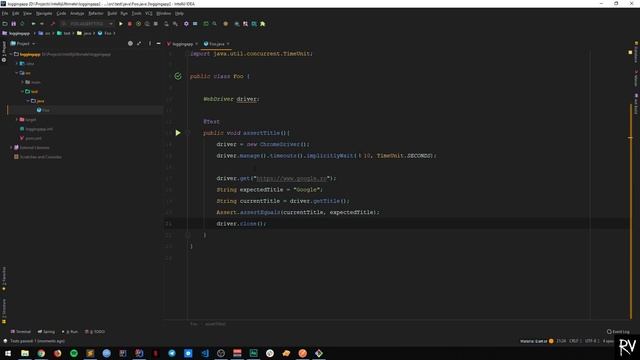
Task: Click the purple settings icon in toolbar
Action: pos(186,24)
